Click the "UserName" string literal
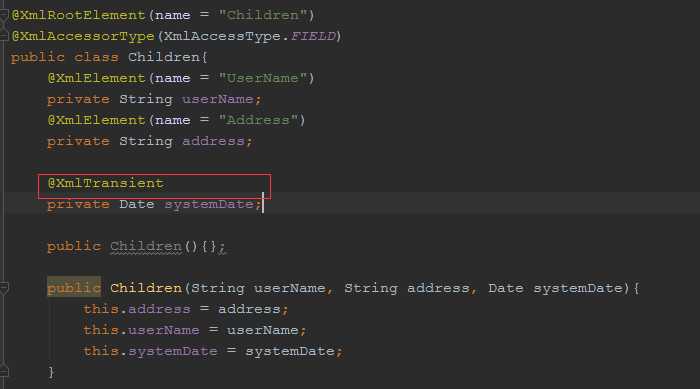 coord(262,78)
